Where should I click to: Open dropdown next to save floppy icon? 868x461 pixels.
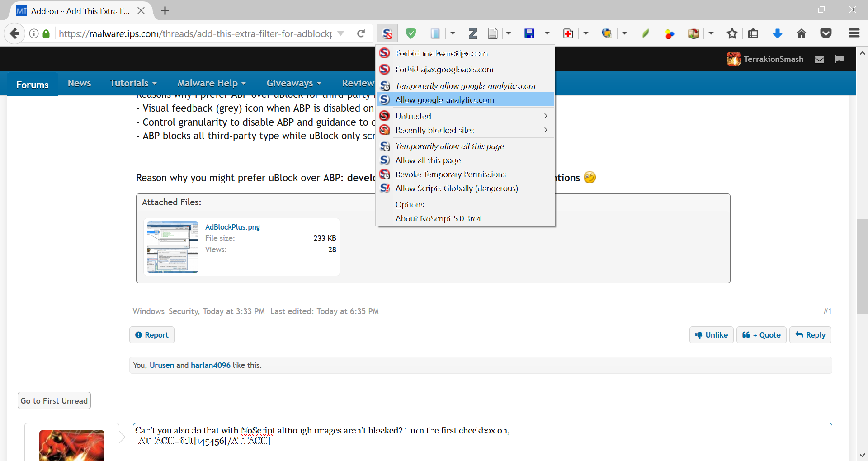547,33
